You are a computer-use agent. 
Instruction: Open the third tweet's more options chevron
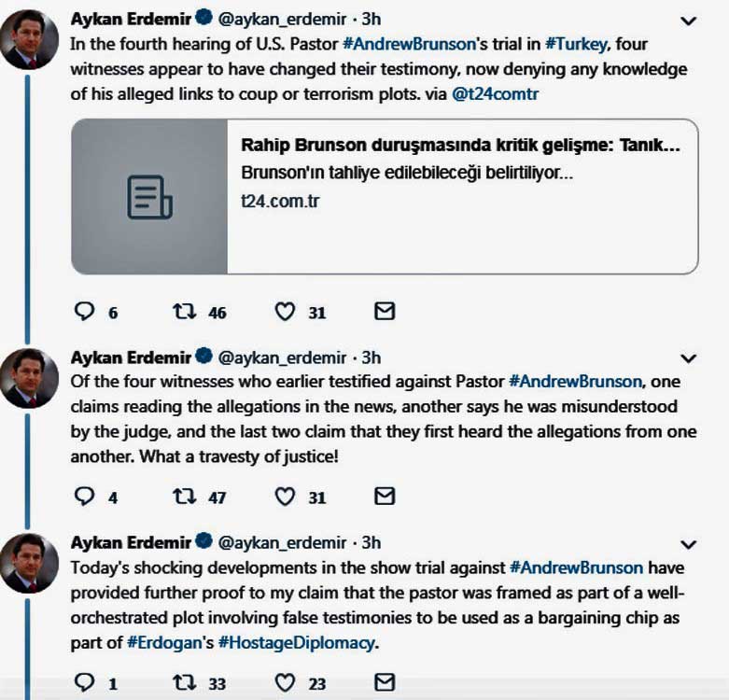(x=688, y=544)
